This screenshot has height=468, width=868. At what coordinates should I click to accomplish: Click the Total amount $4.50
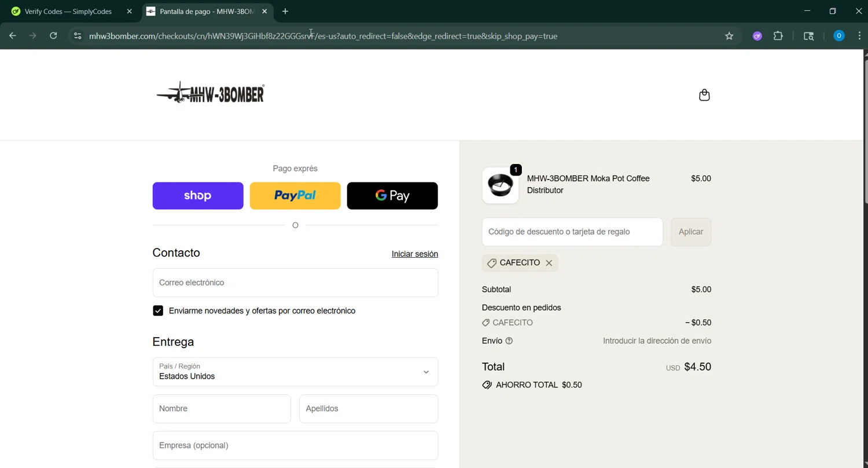pyautogui.click(x=697, y=367)
